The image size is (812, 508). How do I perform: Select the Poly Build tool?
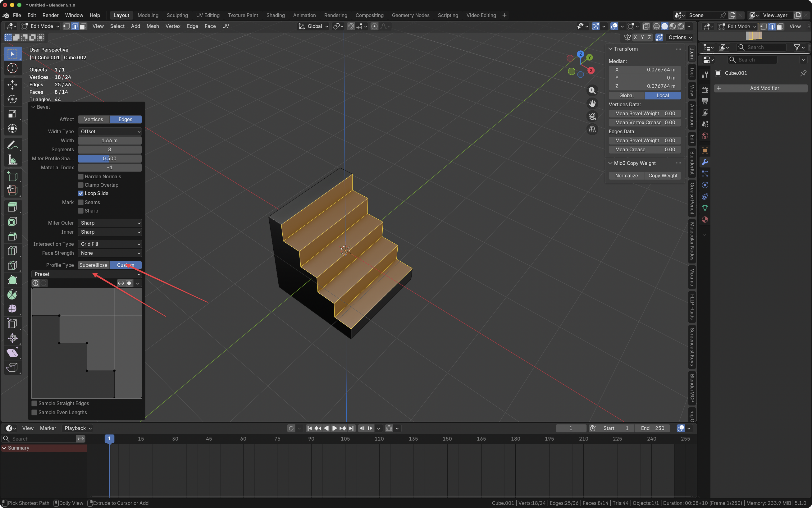click(12, 280)
